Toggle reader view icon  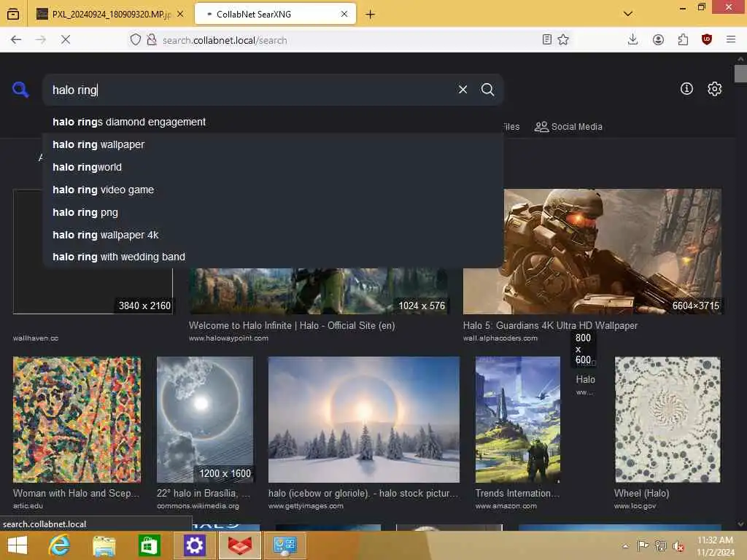[547, 39]
